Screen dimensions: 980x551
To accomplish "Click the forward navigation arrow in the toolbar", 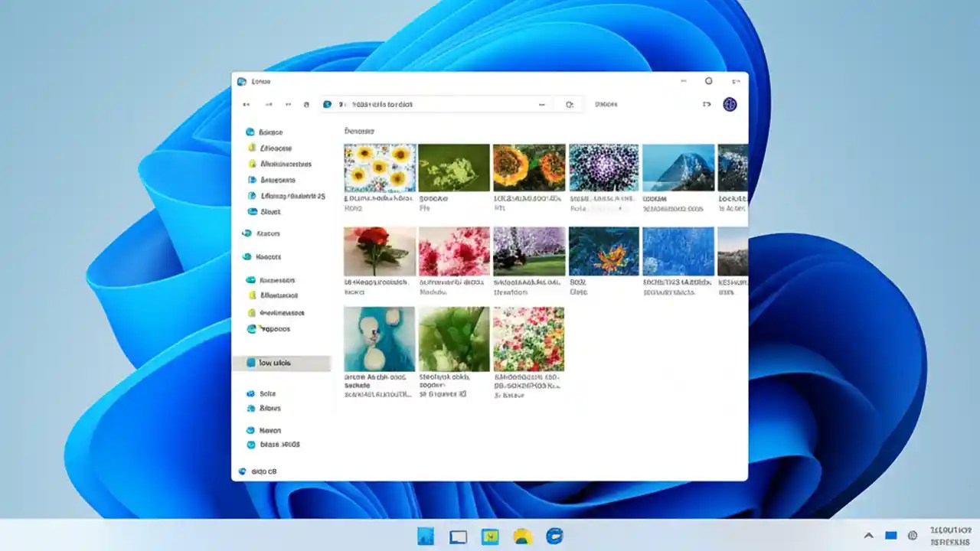I will (268, 104).
